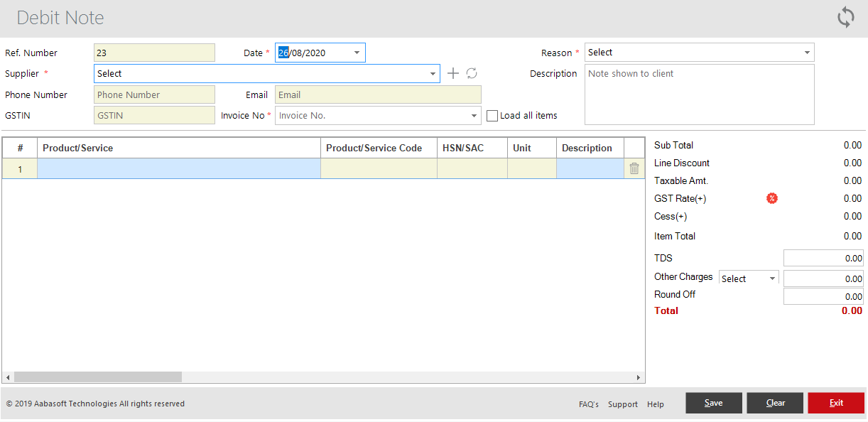Open the FAQ's link
868x422 pixels.
click(x=588, y=404)
